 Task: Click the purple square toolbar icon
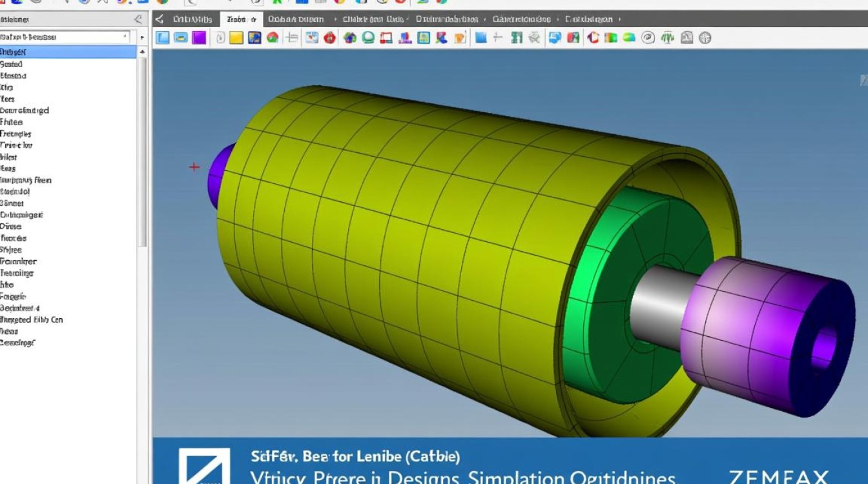(x=199, y=38)
